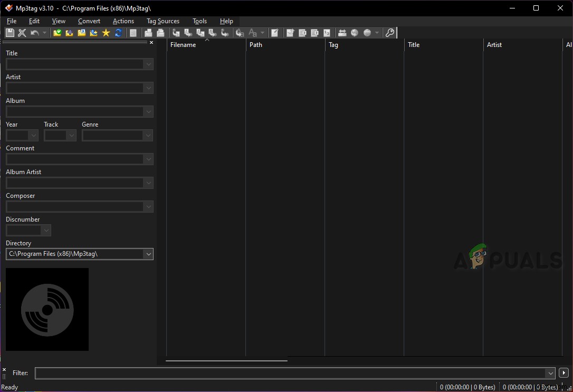Click the horizontal scrollbar under file list

227,361
